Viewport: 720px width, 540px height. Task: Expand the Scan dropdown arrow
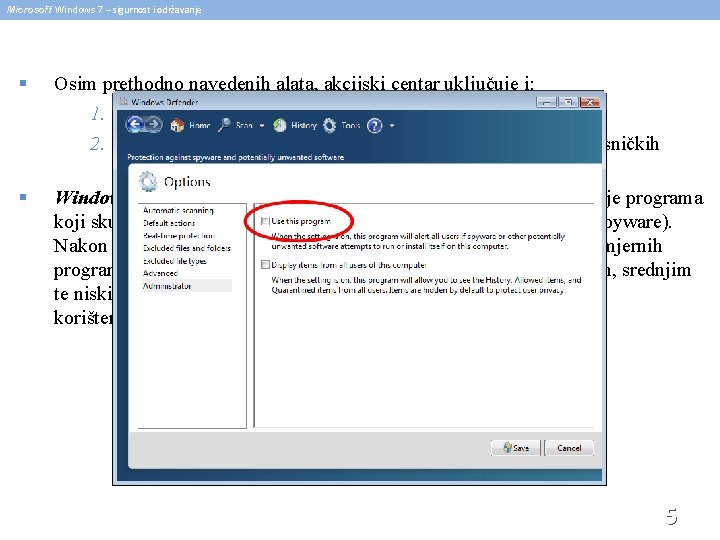pyautogui.click(x=262, y=125)
